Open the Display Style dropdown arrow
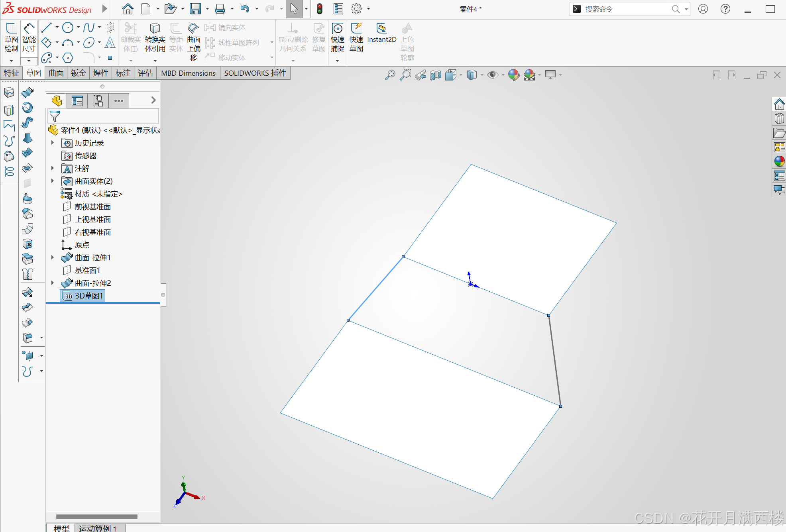This screenshot has height=532, width=786. tap(482, 75)
